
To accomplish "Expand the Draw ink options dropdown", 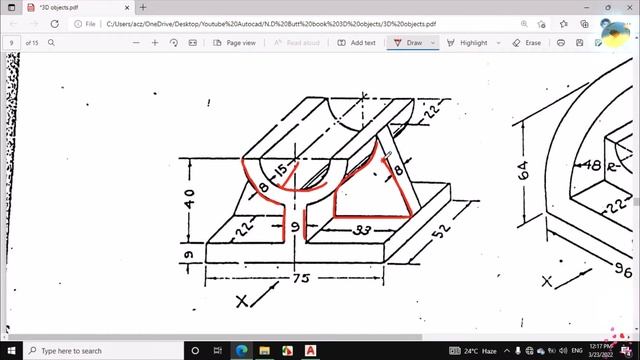I will [433, 43].
